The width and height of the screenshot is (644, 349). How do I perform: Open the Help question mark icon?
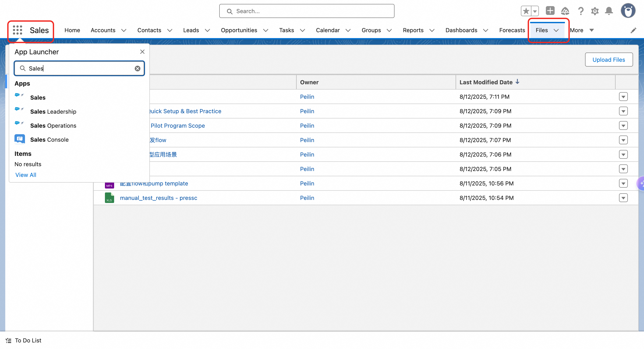581,11
